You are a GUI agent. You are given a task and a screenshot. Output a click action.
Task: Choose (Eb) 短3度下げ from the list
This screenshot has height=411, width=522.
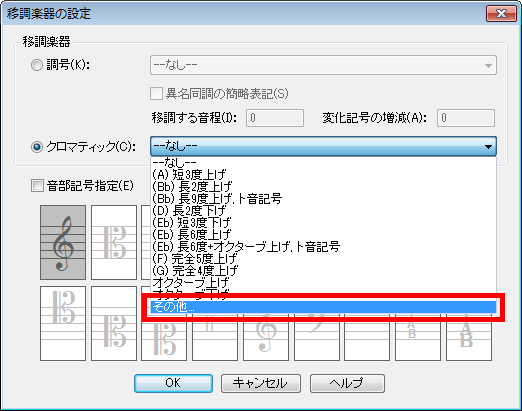[x=323, y=223]
